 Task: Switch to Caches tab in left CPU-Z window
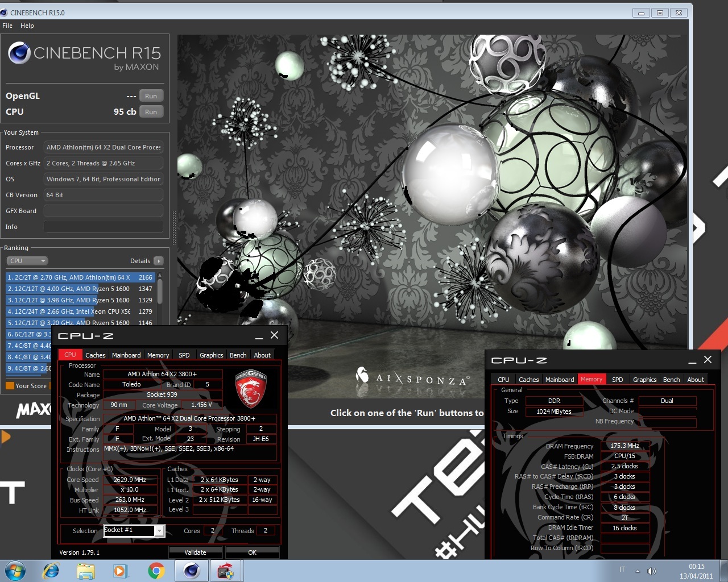(x=96, y=355)
